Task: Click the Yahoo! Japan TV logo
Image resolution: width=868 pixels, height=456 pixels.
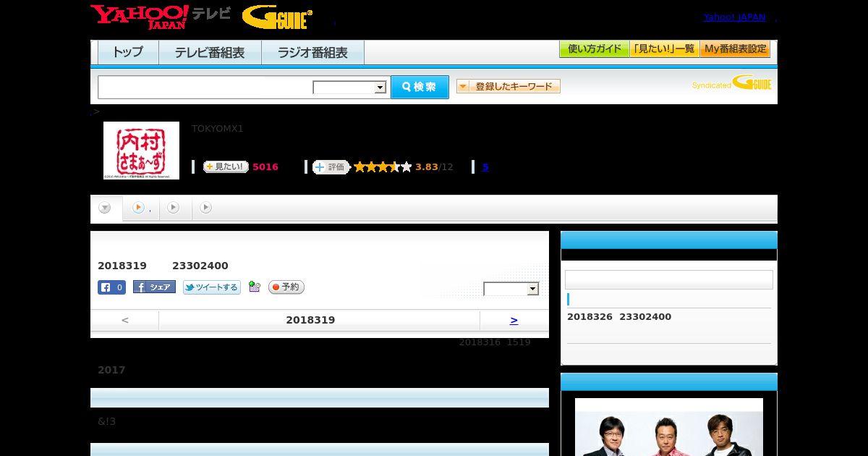Action: 161,16
